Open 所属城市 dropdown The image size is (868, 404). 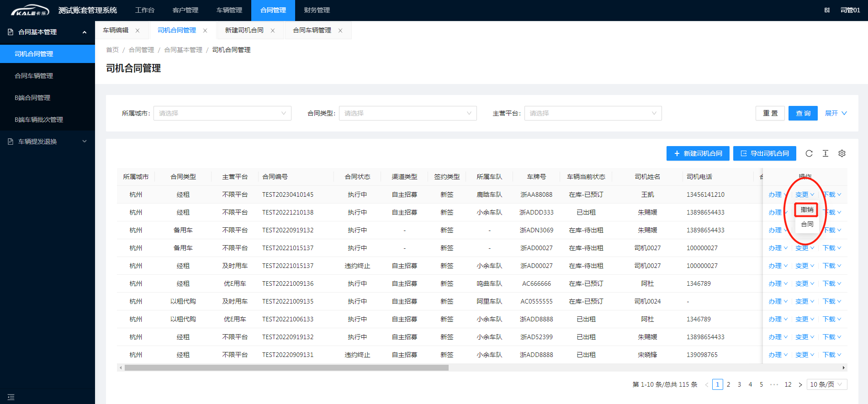[x=222, y=113]
